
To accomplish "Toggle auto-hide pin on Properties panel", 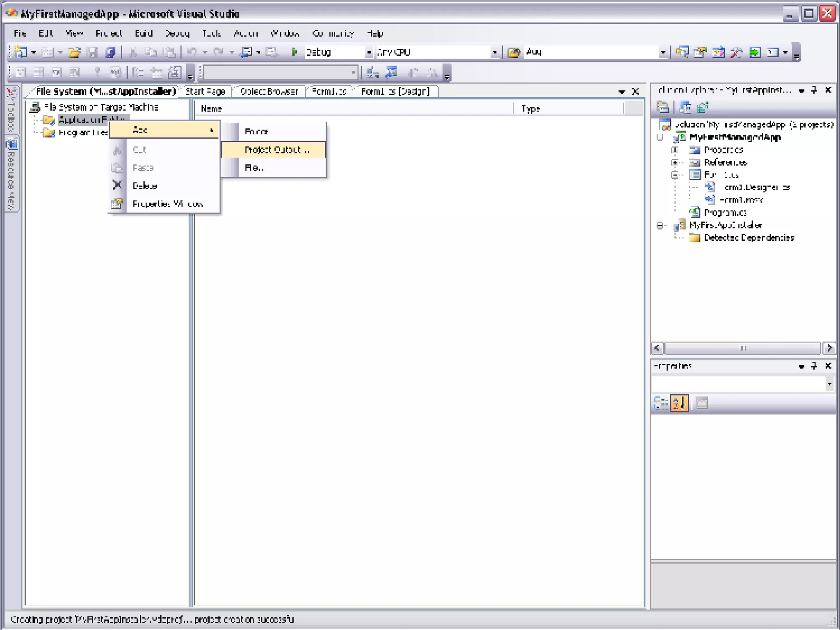I will tap(815, 365).
